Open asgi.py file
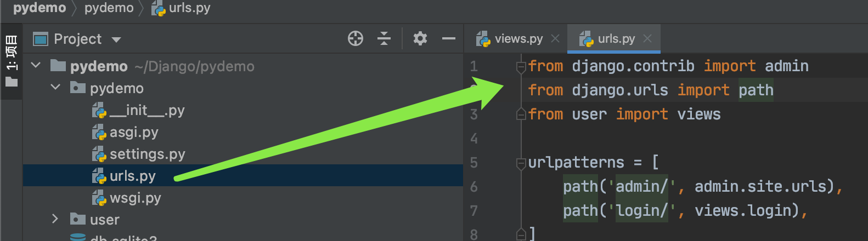 133,132
